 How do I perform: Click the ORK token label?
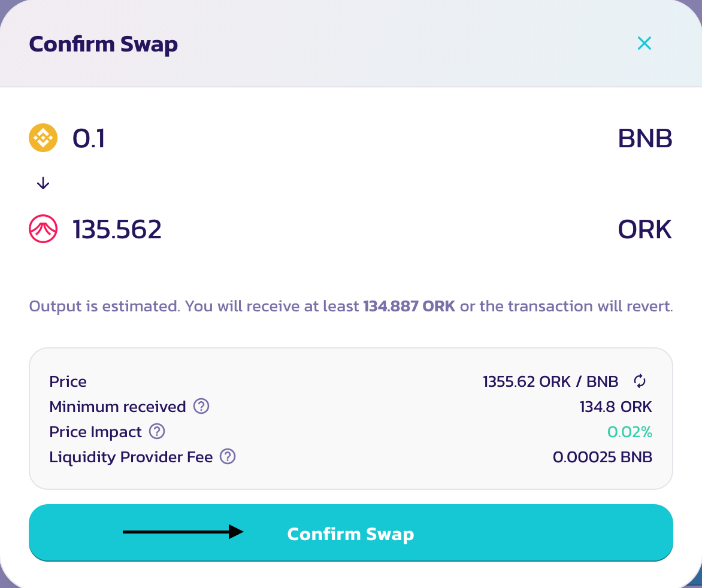click(644, 229)
